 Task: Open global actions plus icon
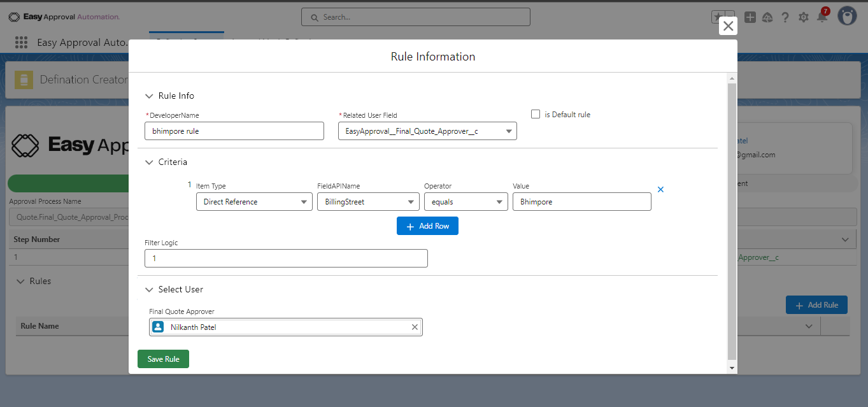pyautogui.click(x=750, y=17)
